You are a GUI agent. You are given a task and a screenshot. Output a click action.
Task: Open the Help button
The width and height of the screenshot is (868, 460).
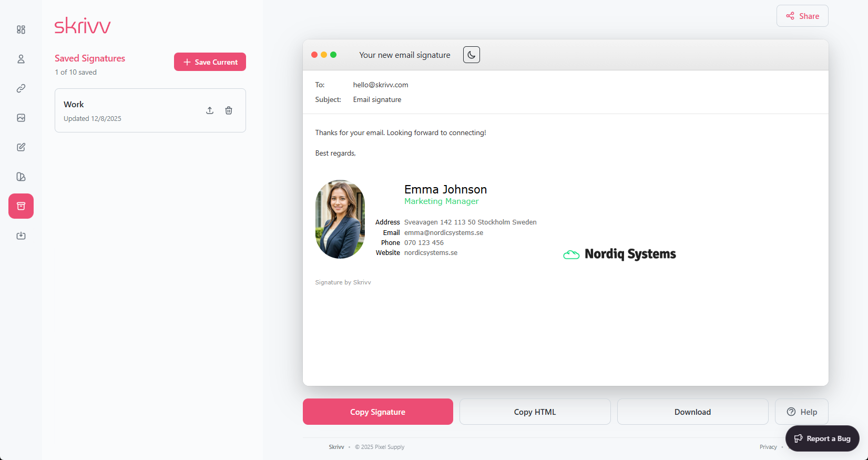[801, 412]
